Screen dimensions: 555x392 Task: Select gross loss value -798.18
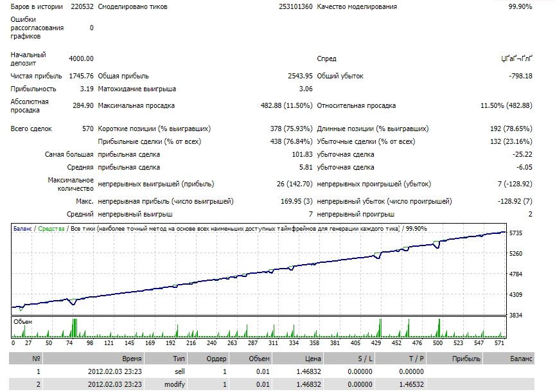(521, 76)
